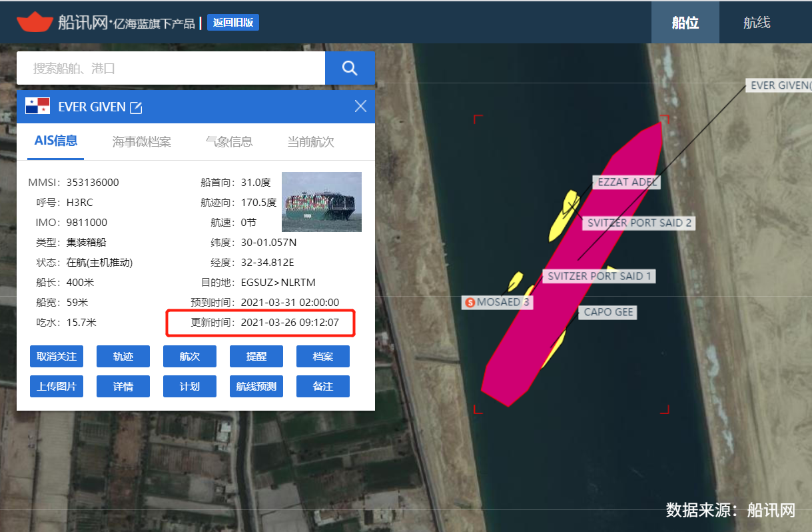Viewport: 812px width, 532px height.
Task: Select the AIS信息 tab
Action: coord(56,141)
